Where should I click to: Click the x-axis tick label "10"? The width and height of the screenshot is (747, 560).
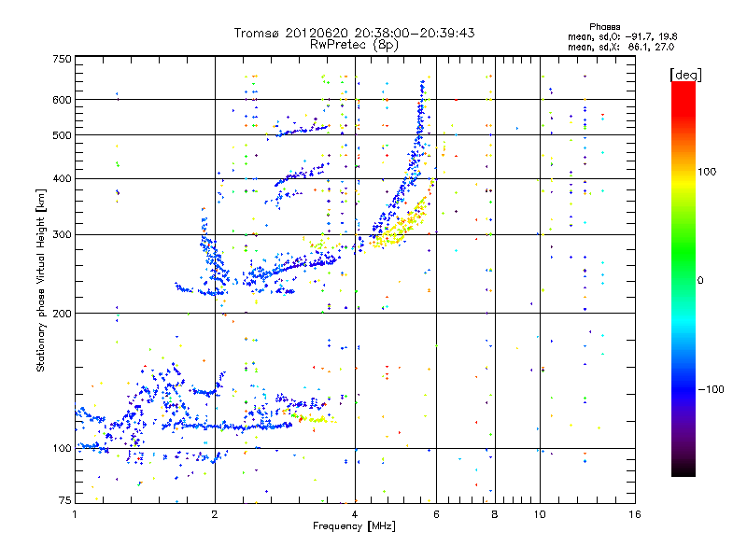coord(540,514)
